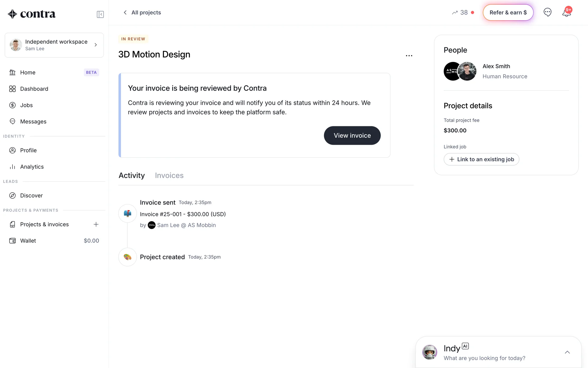Open the 3D Motion Design options menu
This screenshot has width=588, height=368.
point(409,56)
